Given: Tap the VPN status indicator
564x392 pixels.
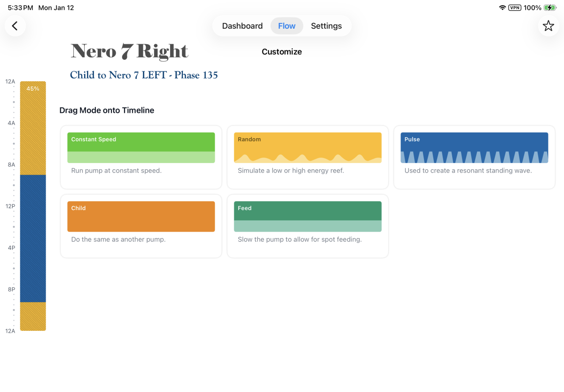Looking at the screenshot, I should pyautogui.click(x=515, y=8).
